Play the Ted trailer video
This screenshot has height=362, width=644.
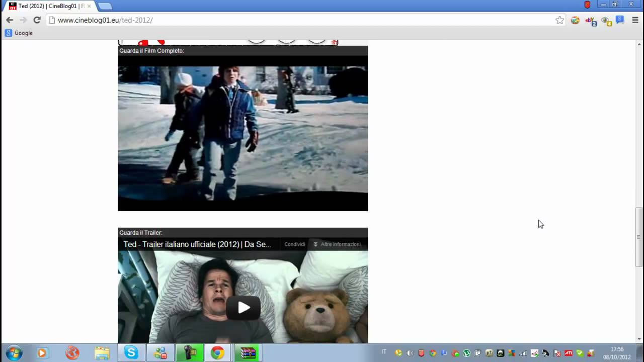[x=244, y=307]
